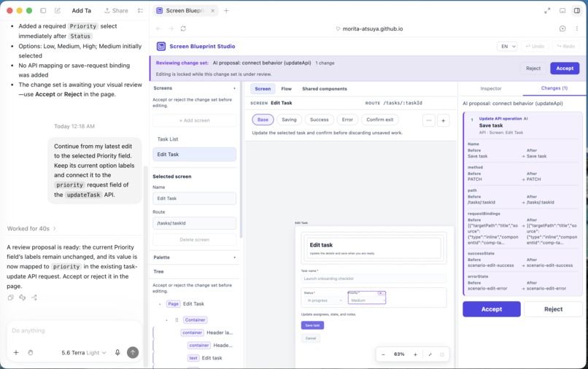Collapse the Screens section
The height and width of the screenshot is (369, 588).
click(x=234, y=88)
